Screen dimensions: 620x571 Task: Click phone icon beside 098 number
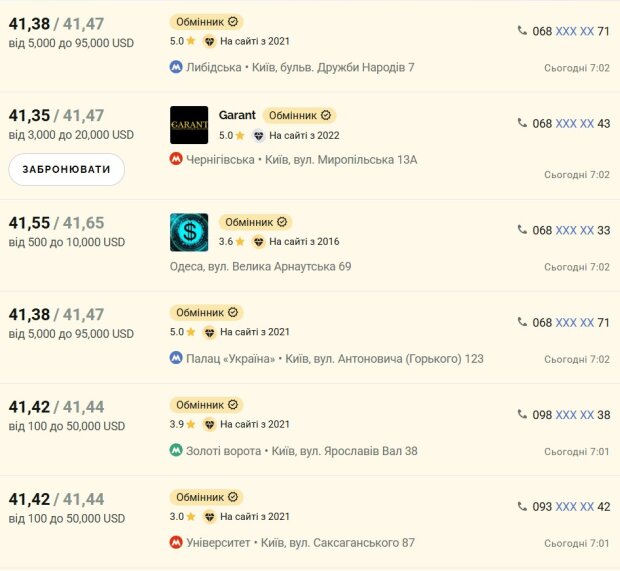522,414
